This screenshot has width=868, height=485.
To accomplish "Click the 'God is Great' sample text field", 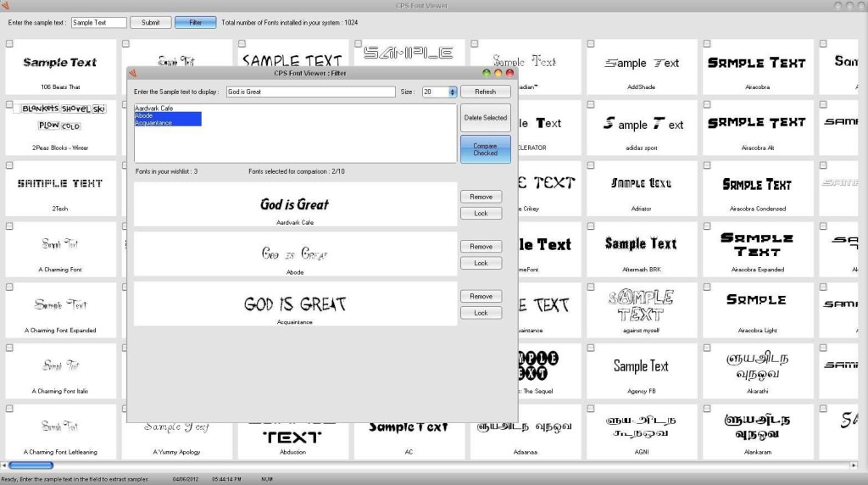I will point(310,92).
